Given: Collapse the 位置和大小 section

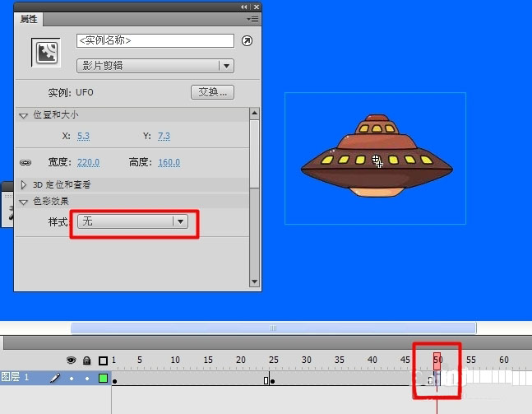Looking at the screenshot, I should (x=23, y=115).
